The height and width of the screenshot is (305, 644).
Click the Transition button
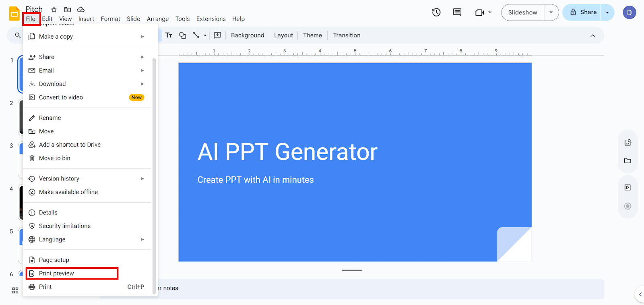[347, 35]
